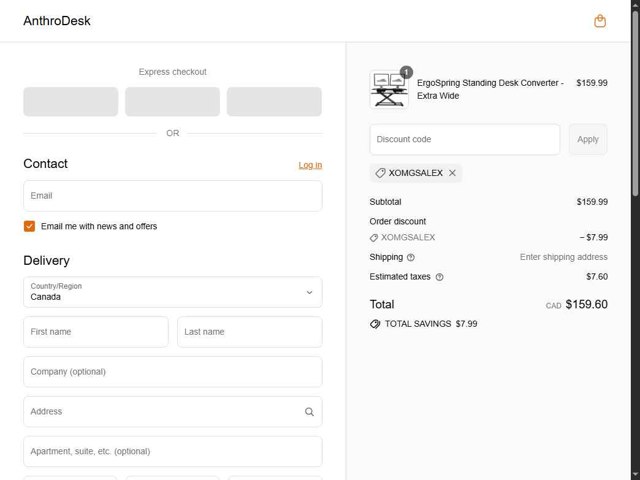The height and width of the screenshot is (480, 640).
Task: Click the Subtotal $159.99 value
Action: 592,202
